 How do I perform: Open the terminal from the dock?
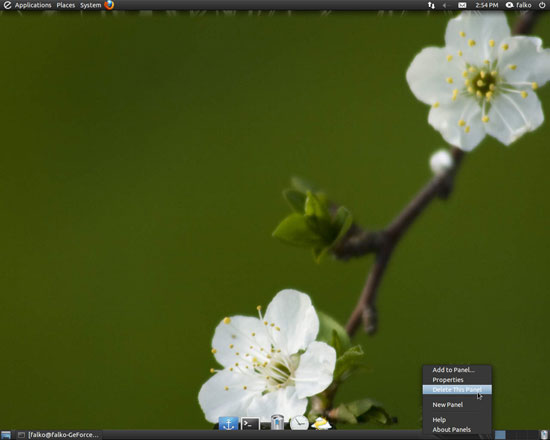[250, 424]
